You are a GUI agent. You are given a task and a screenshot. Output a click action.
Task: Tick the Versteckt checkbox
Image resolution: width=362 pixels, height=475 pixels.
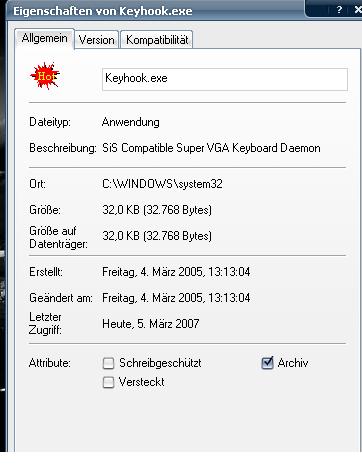tap(108, 382)
